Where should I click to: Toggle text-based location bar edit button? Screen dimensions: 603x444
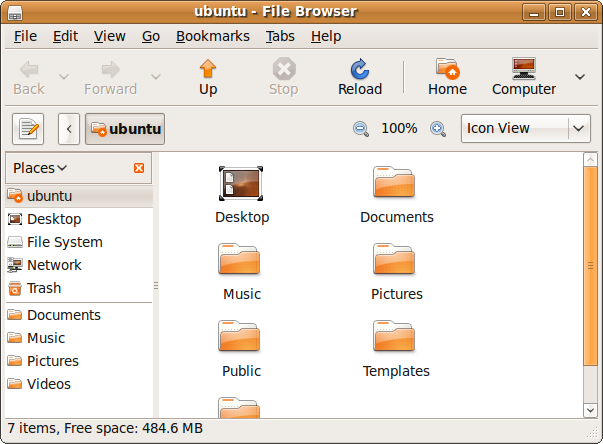[29, 129]
